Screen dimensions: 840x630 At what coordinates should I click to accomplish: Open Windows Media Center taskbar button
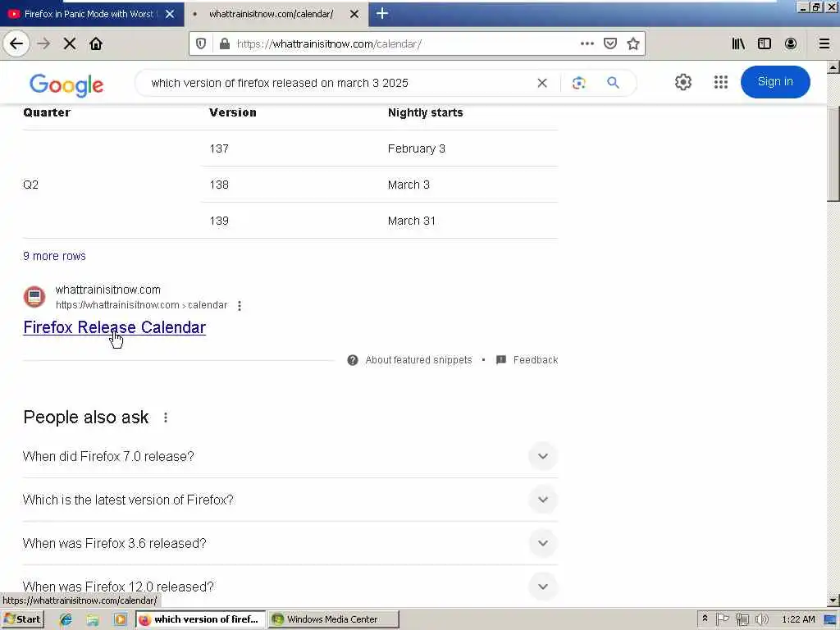click(x=333, y=619)
